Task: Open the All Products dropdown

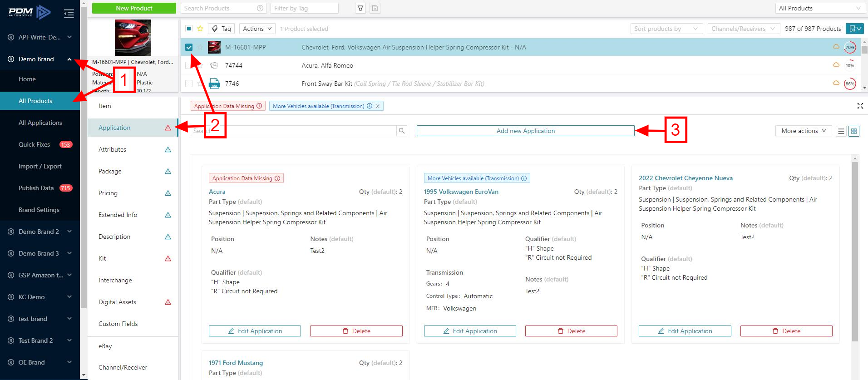Action: [x=819, y=8]
